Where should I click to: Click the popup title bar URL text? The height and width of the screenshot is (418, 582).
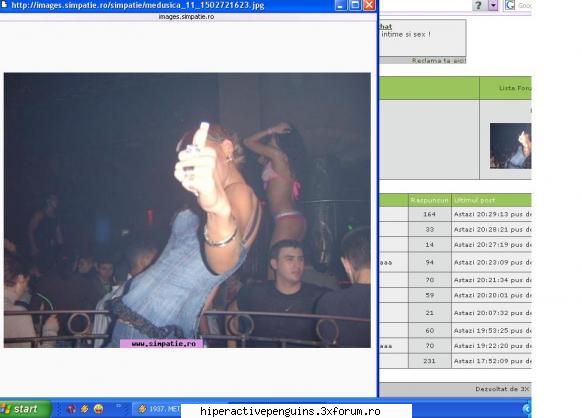pyautogui.click(x=138, y=5)
